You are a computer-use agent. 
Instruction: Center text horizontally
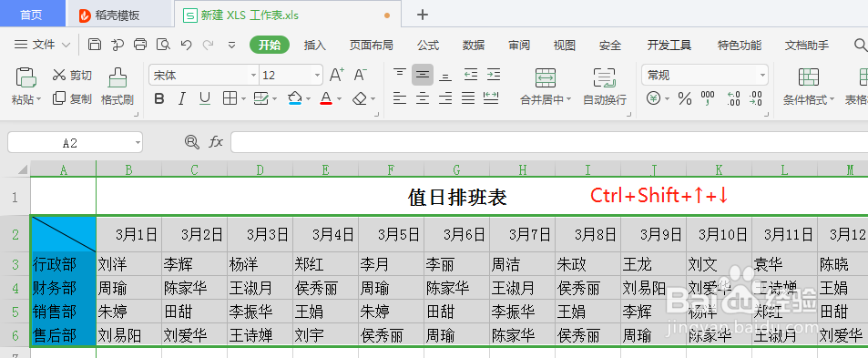(x=423, y=98)
